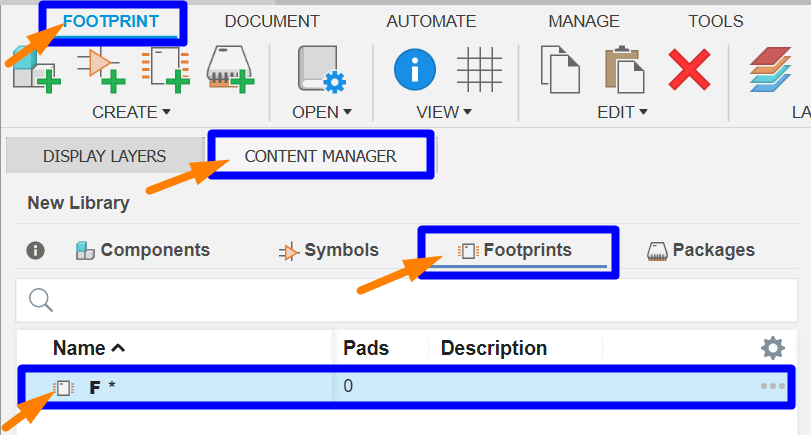This screenshot has width=811, height=435.
Task: Sort the list by Name column
Action: pyautogui.click(x=89, y=348)
